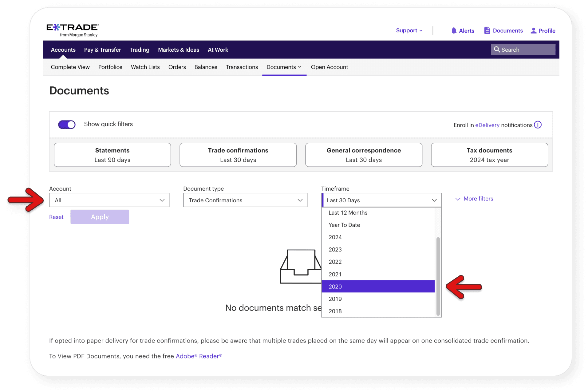Click the Apply button
The width and height of the screenshot is (588, 392).
[100, 217]
